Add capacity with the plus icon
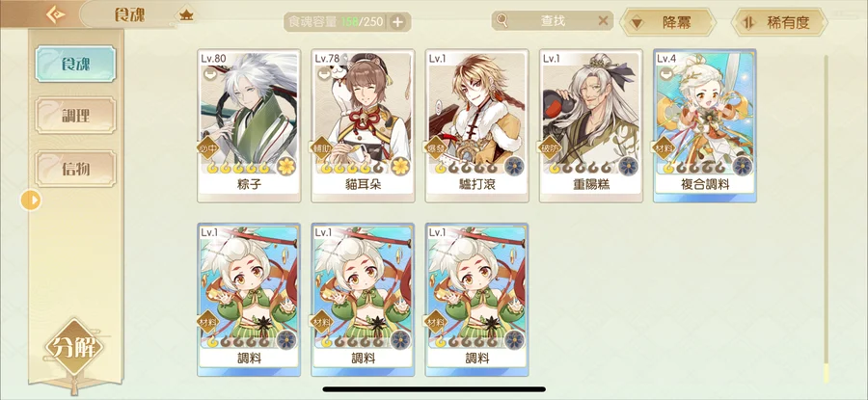The width and height of the screenshot is (868, 400). pos(397,22)
